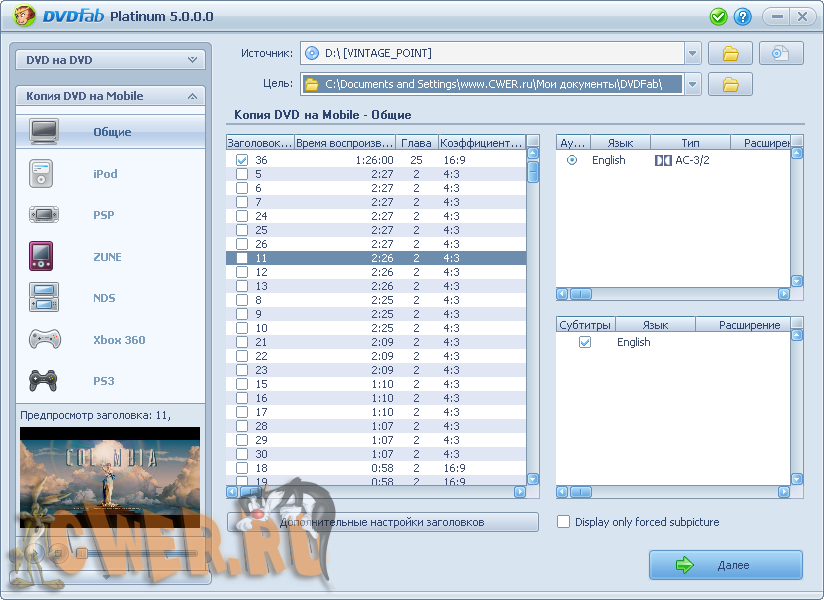This screenshot has width=824, height=600.
Task: Enable Display only forced subpicture
Action: pos(564,522)
